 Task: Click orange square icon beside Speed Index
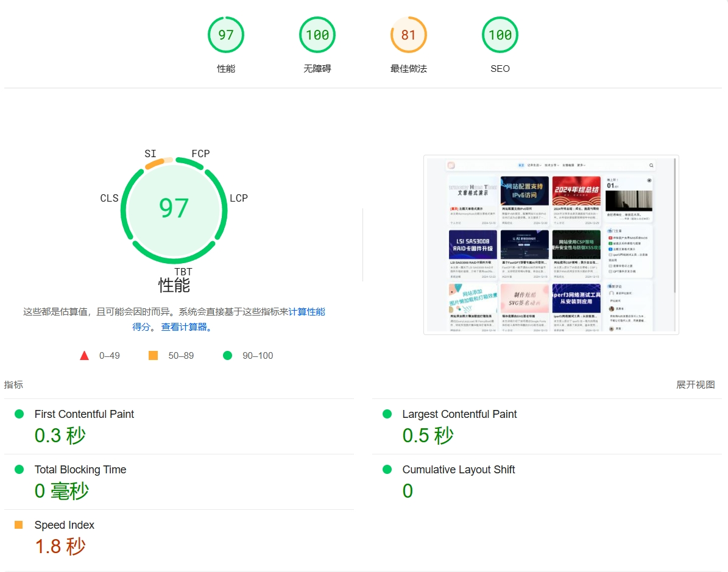[19, 525]
